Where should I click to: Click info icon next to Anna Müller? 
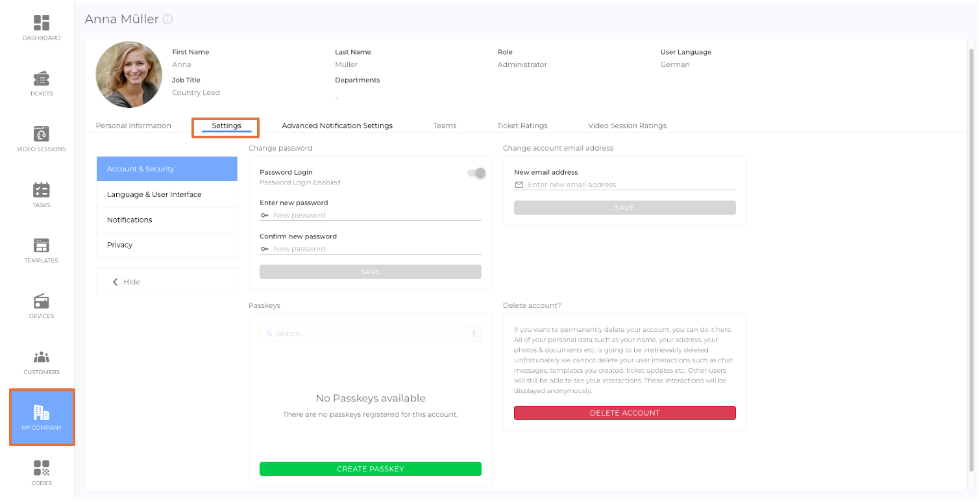(x=168, y=19)
